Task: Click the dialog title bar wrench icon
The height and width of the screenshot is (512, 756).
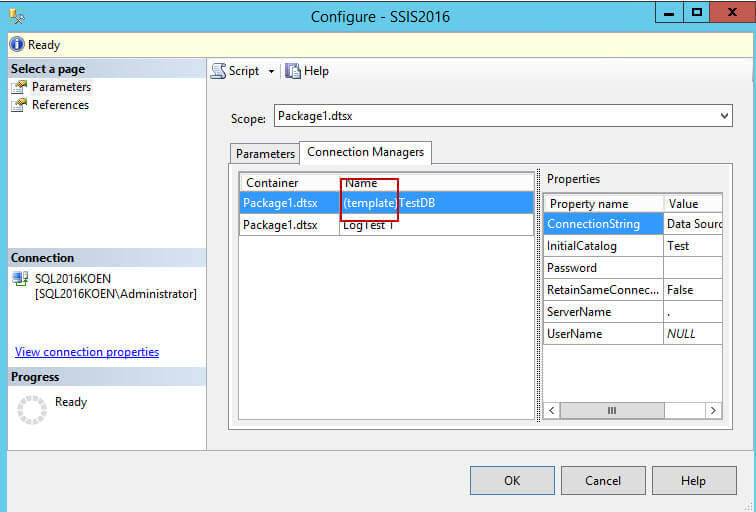Action: click(x=16, y=16)
